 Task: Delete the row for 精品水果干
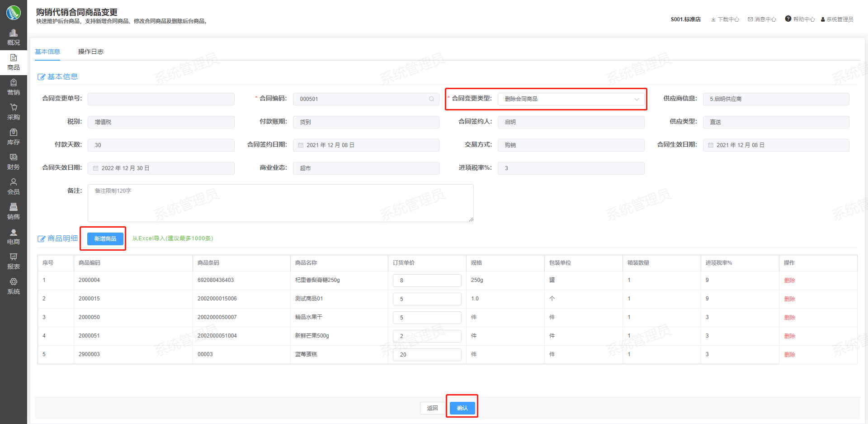click(789, 318)
